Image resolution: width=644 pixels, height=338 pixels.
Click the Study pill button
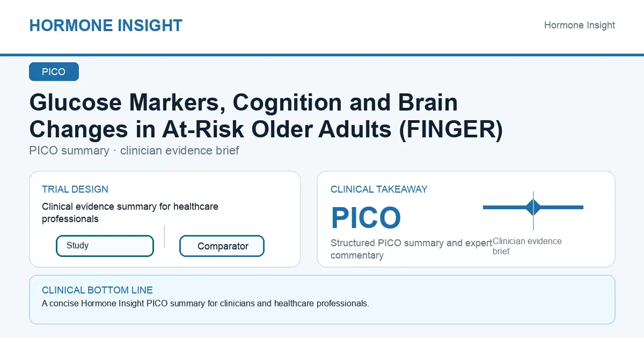pyautogui.click(x=105, y=246)
